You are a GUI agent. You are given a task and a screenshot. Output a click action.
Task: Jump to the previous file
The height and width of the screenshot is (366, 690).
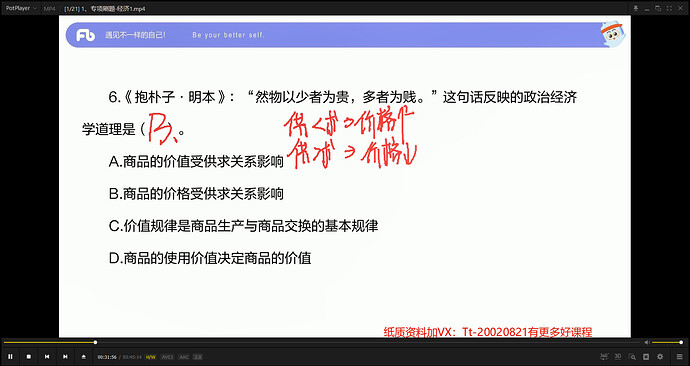[47, 357]
